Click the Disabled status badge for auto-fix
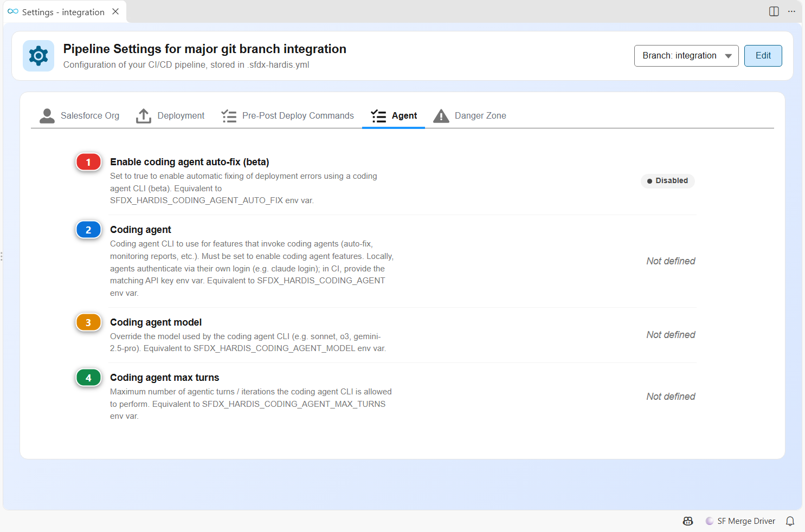Image resolution: width=805 pixels, height=532 pixels. tap(668, 181)
